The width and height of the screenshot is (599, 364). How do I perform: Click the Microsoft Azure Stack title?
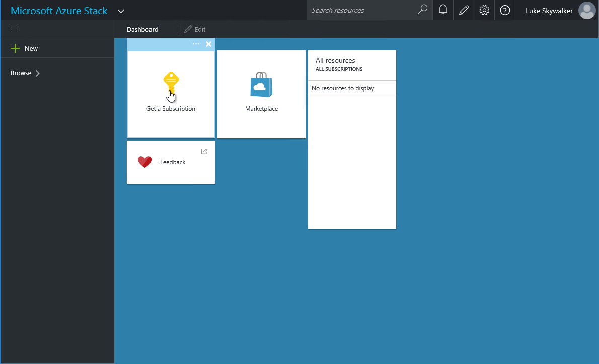[59, 11]
